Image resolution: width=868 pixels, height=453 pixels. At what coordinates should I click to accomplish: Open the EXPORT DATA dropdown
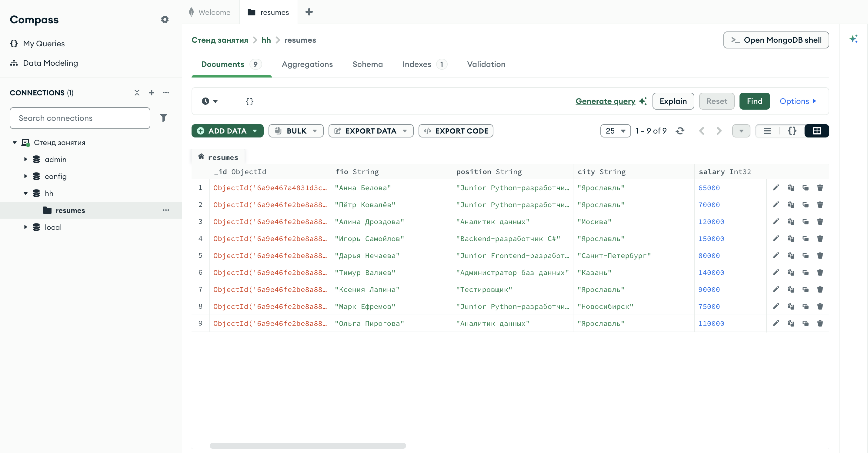tap(371, 131)
